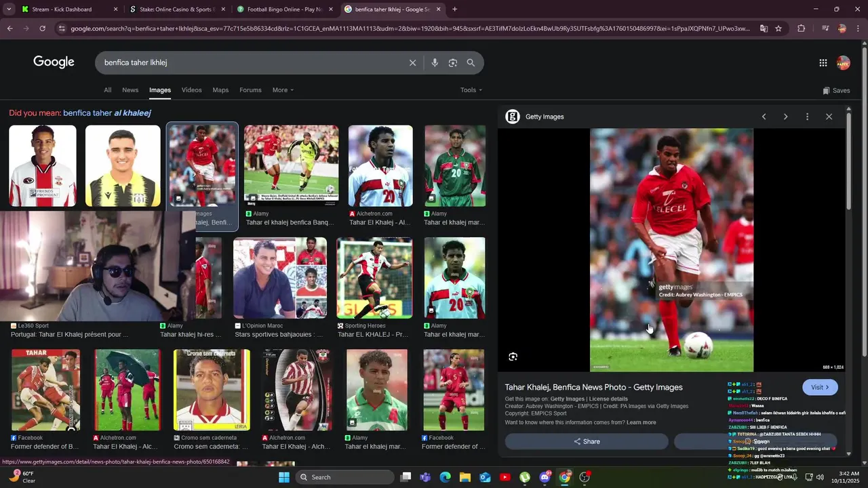Open the translate page icon in address bar

tap(764, 28)
